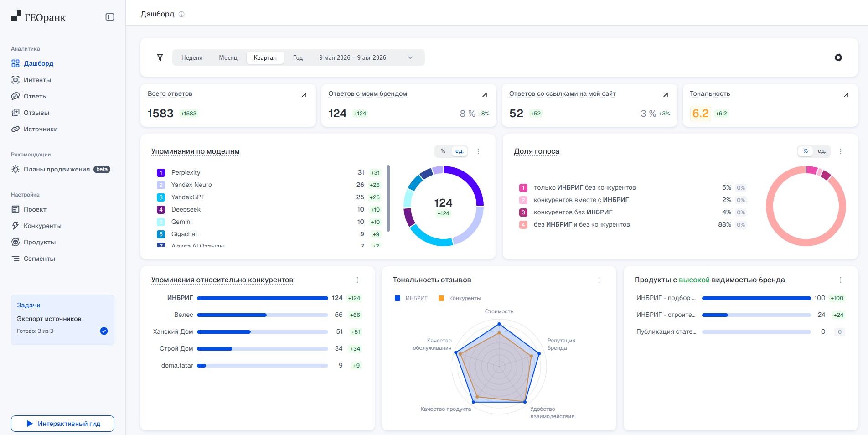Click the models list scrollbar
This screenshot has width=868, height=435.
coord(388,198)
